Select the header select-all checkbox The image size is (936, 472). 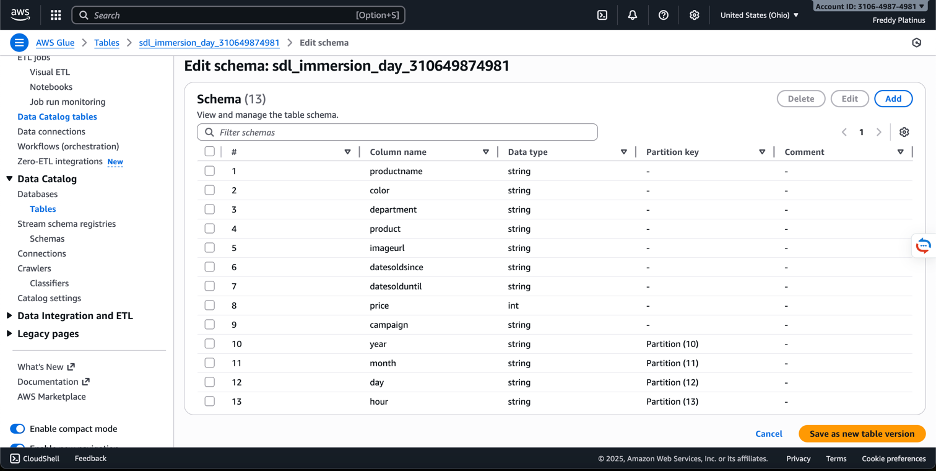210,152
